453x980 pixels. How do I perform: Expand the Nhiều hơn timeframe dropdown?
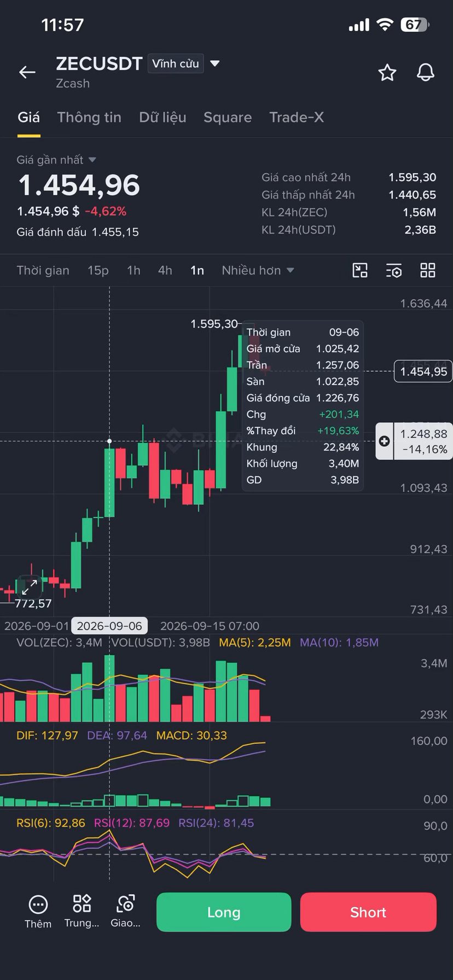pyautogui.click(x=258, y=270)
